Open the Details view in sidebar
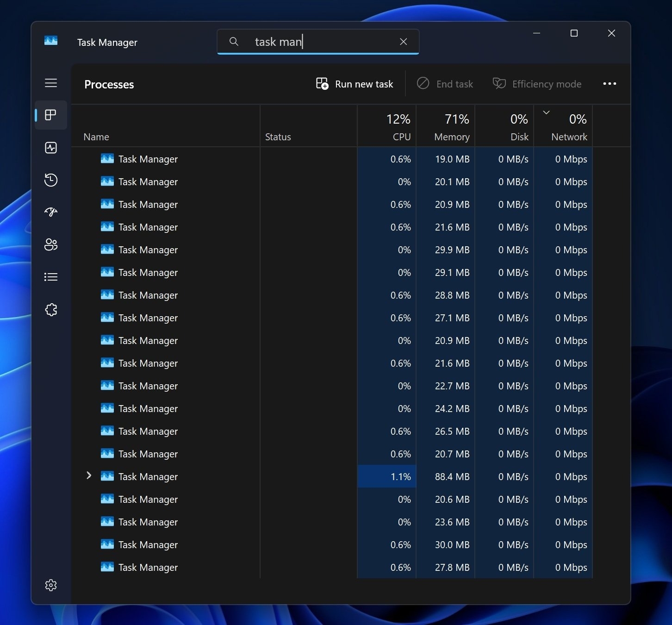672x625 pixels. (x=51, y=276)
